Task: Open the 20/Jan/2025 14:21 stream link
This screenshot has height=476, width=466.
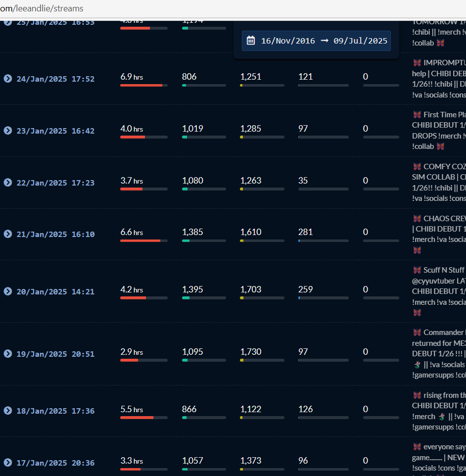Action: click(x=55, y=292)
